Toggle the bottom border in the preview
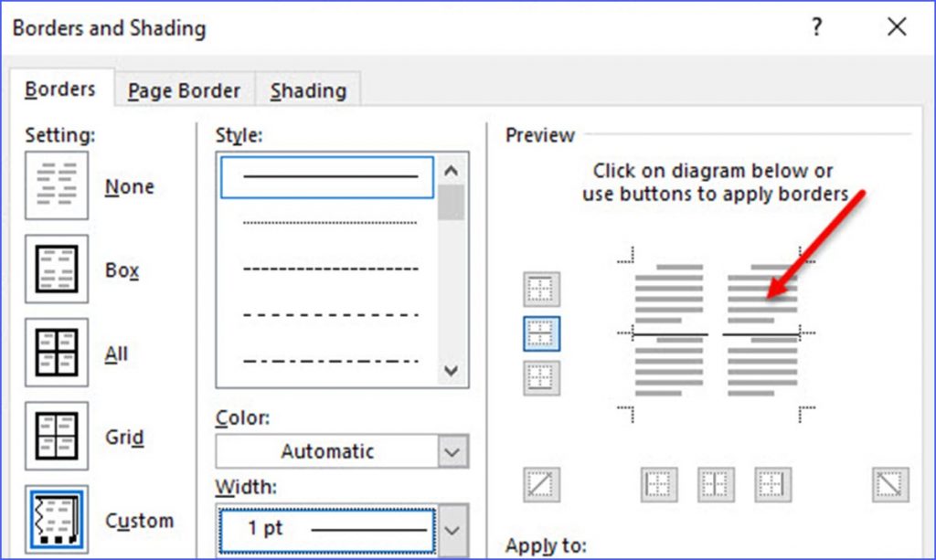Screen dimensions: 936x560 [x=543, y=378]
